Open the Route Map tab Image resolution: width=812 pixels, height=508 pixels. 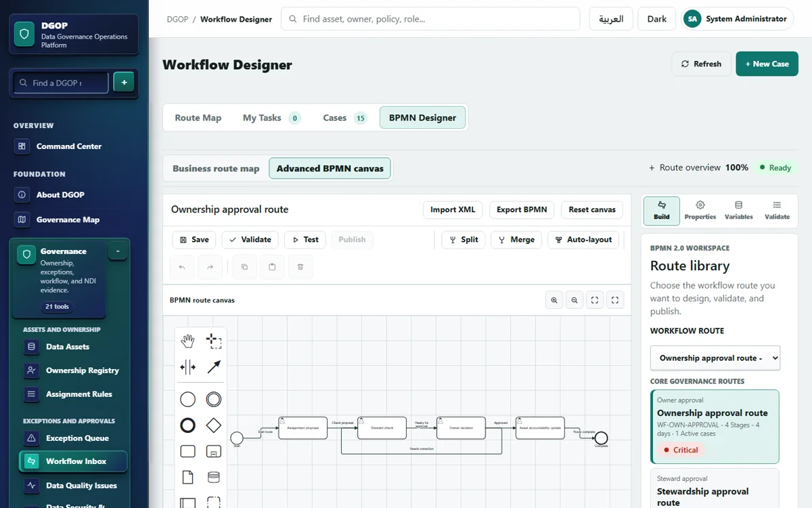pos(198,118)
